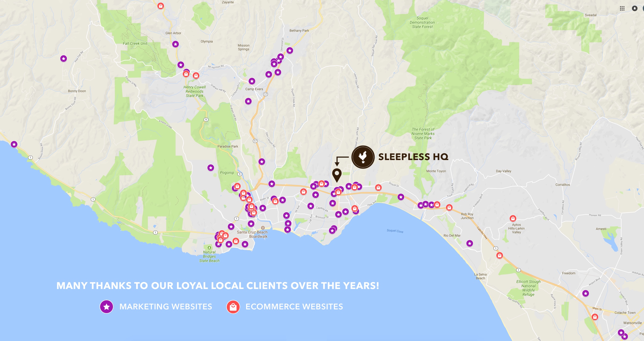Click the SLEEPLESS HQ text label
This screenshot has height=341, width=644.
point(413,157)
